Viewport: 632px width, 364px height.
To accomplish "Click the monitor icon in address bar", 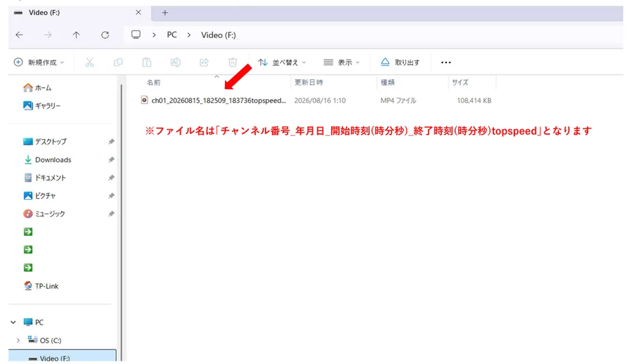I will click(136, 35).
